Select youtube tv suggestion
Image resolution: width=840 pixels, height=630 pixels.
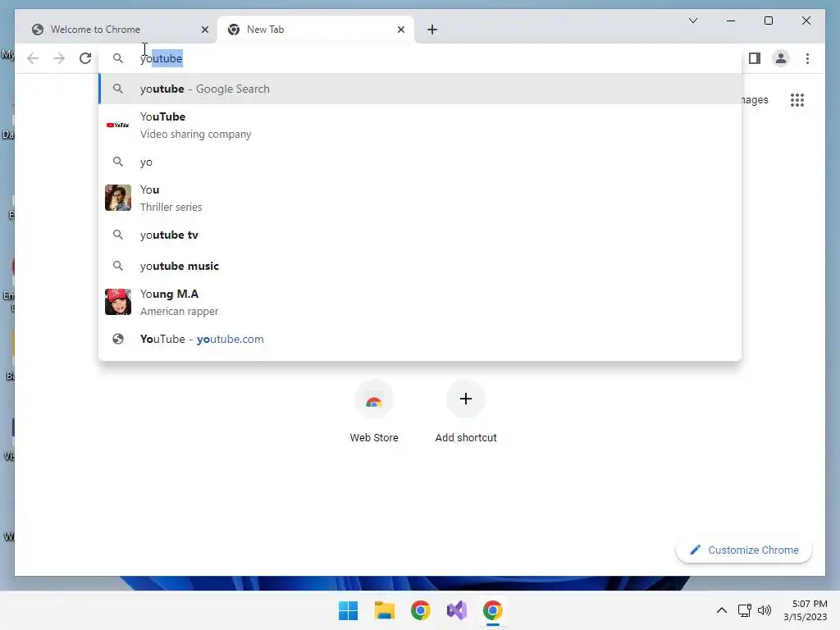point(420,235)
